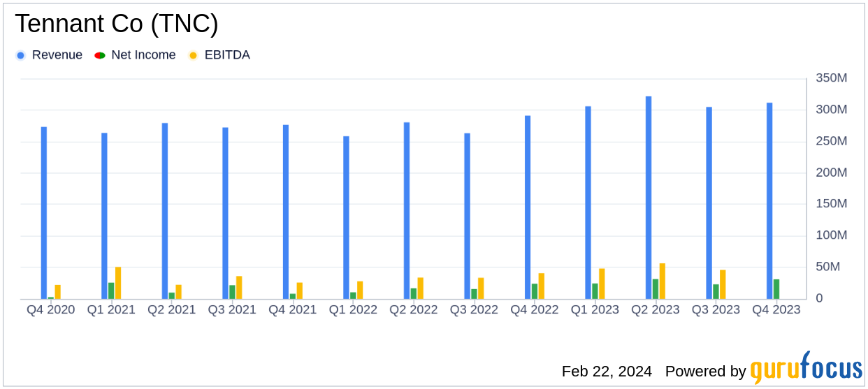Click the Q3 2021 net income green bar
This screenshot has width=868, height=389.
click(x=232, y=292)
